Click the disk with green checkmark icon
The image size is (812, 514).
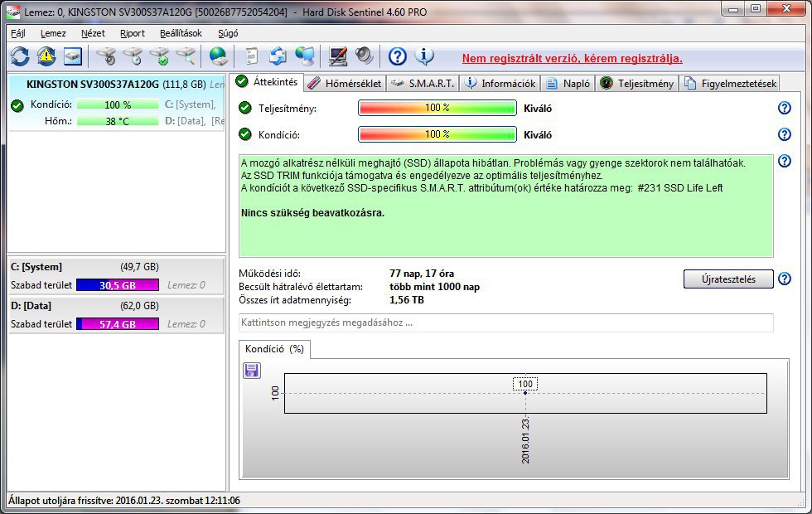(x=159, y=56)
